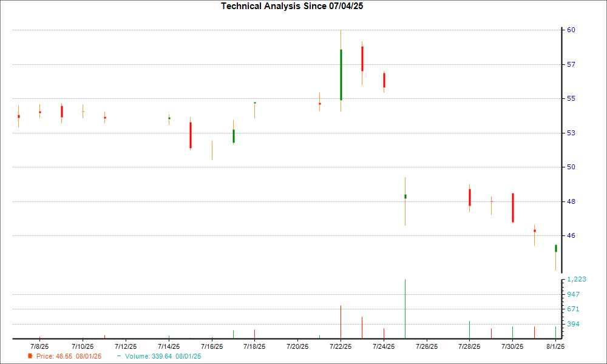Click the red Price legend marker icon
The height and width of the screenshot is (364, 607).
pyautogui.click(x=30, y=356)
